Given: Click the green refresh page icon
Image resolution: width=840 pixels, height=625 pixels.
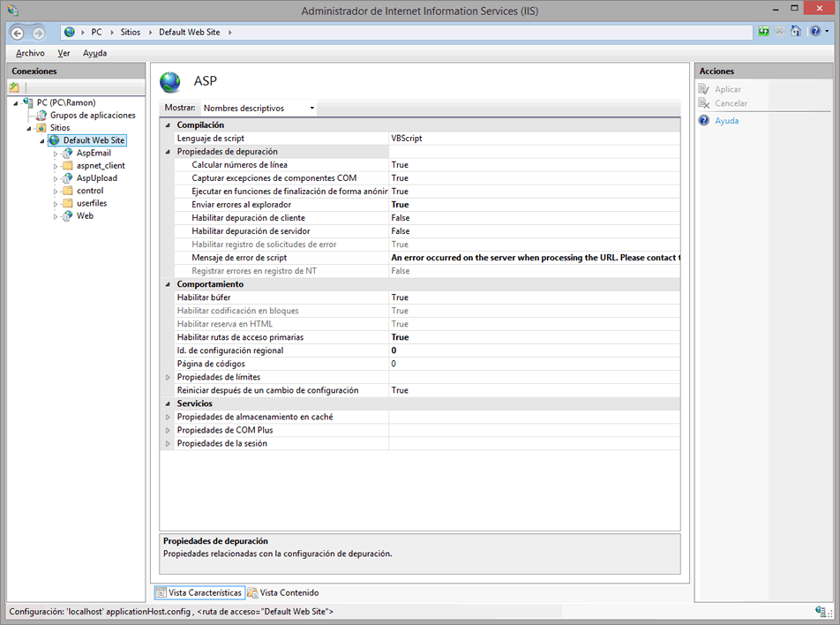Looking at the screenshot, I should (764, 32).
